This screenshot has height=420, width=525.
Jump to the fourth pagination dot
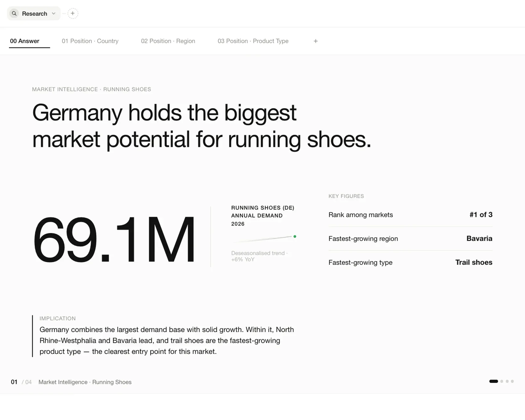tap(512, 381)
